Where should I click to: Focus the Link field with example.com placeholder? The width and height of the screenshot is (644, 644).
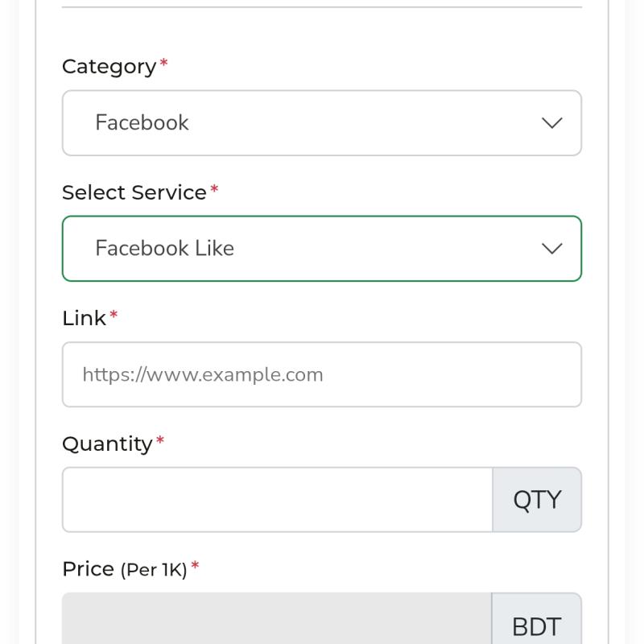tap(321, 374)
